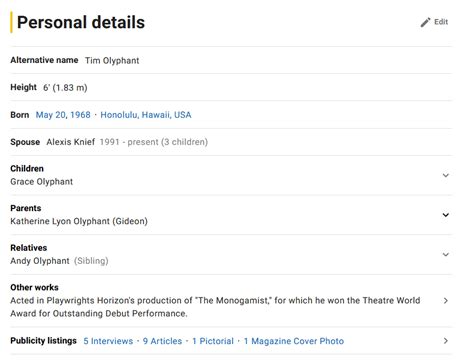Open Publicity listings arrow icon
474x362 pixels.
[x=446, y=341]
